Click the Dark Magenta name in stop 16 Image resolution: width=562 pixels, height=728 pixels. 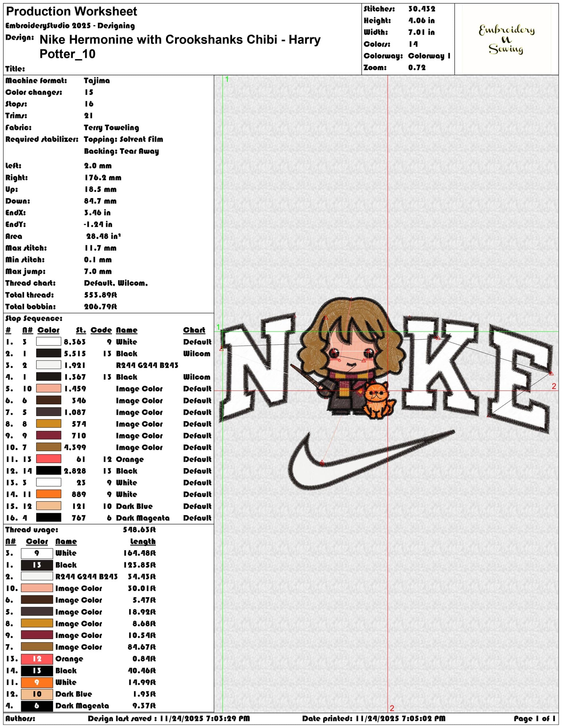click(x=143, y=518)
